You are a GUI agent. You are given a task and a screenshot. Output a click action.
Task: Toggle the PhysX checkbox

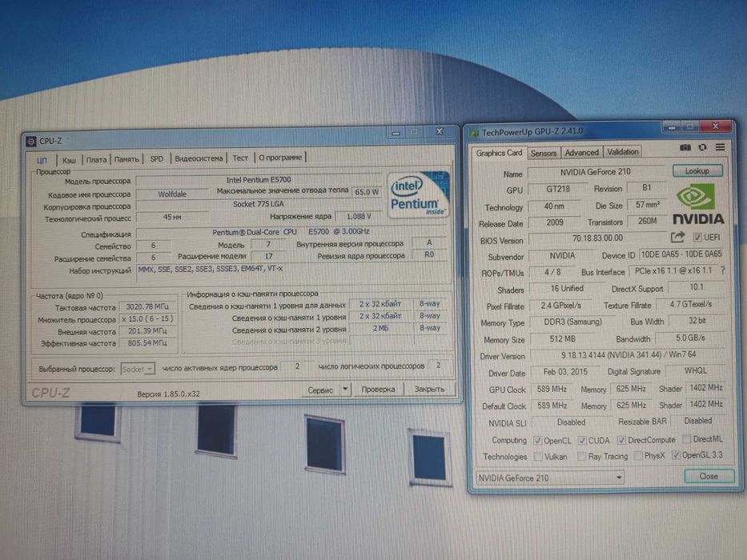point(638,456)
